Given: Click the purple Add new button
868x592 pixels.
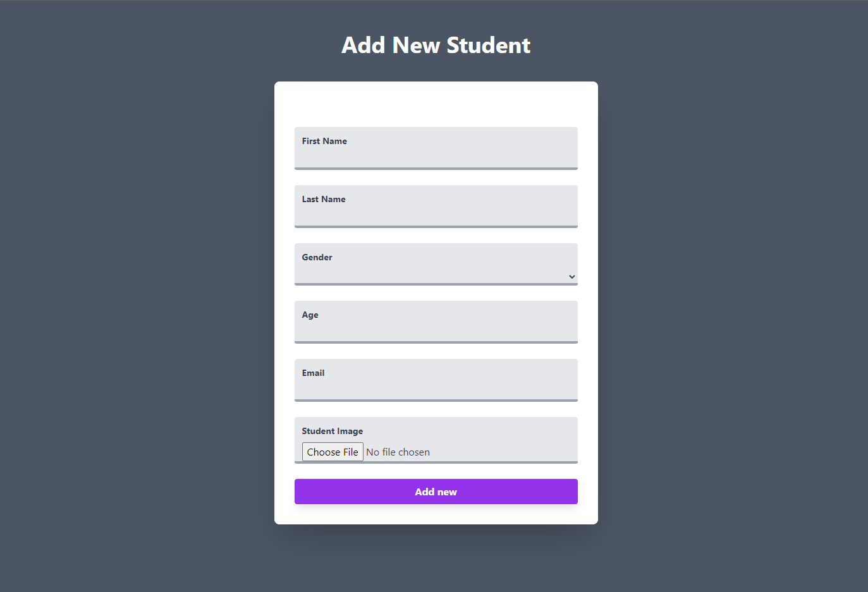Looking at the screenshot, I should click(436, 492).
